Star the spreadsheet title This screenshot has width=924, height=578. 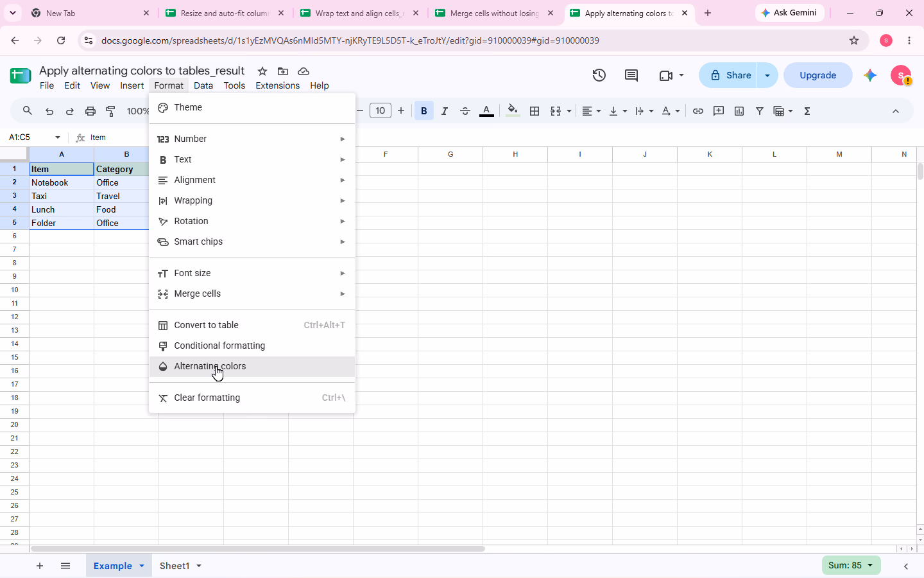pos(262,71)
